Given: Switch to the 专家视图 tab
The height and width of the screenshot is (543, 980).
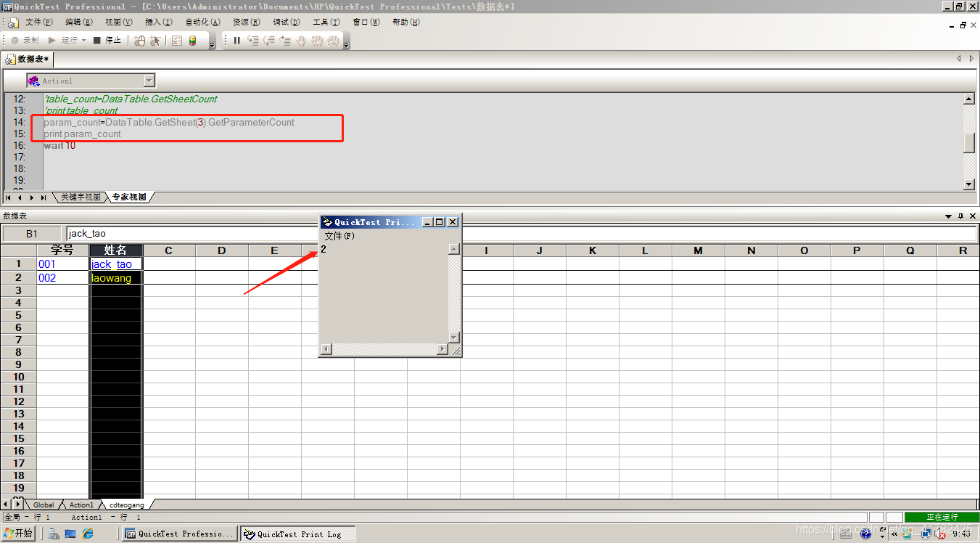Looking at the screenshot, I should (x=131, y=197).
